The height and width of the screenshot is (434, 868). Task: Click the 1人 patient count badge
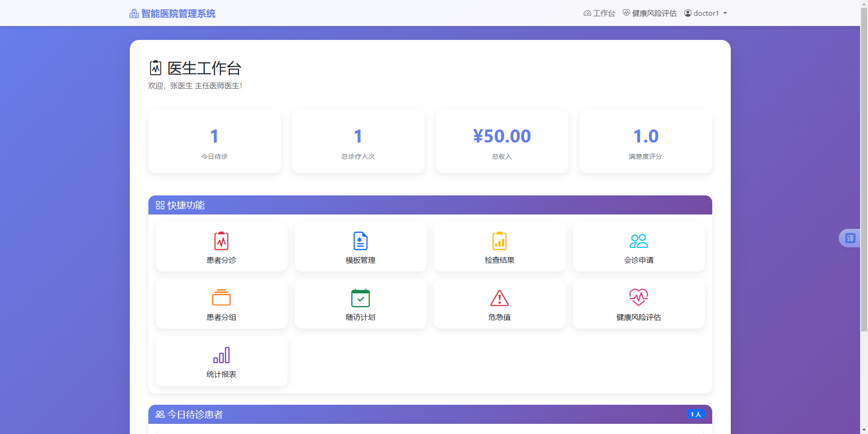[696, 414]
